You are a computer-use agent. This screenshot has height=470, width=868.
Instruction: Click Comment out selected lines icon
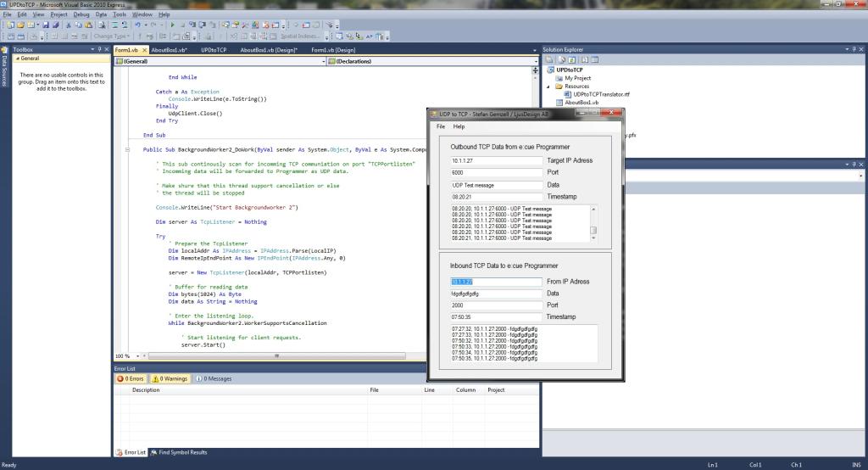click(114, 25)
